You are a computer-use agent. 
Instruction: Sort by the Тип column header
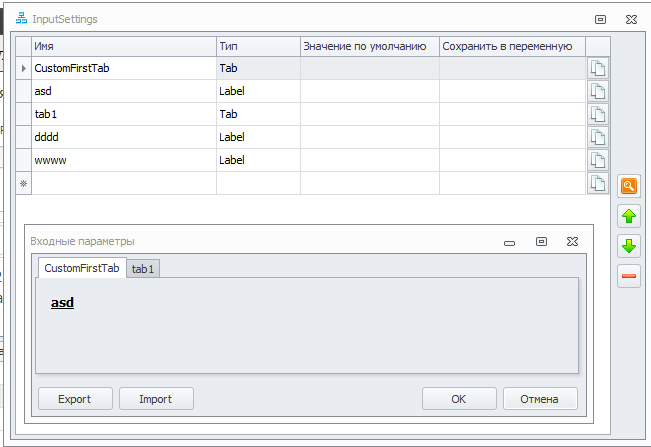(x=258, y=46)
